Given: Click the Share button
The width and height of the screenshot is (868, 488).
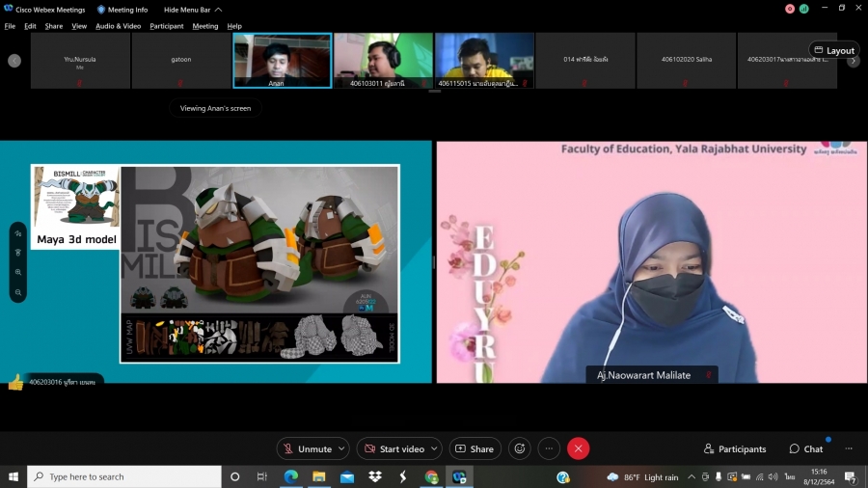Looking at the screenshot, I should 475,448.
